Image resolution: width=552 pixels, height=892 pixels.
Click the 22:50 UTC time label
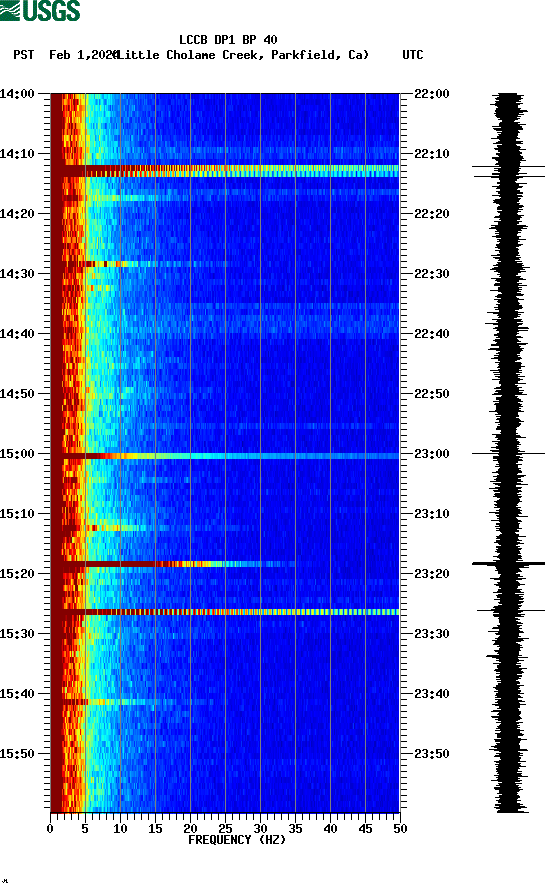(432, 394)
